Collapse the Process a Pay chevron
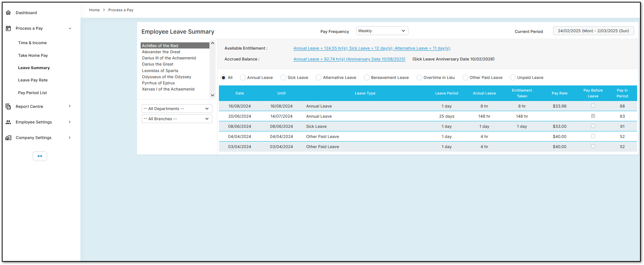The image size is (644, 265). pos(70,28)
